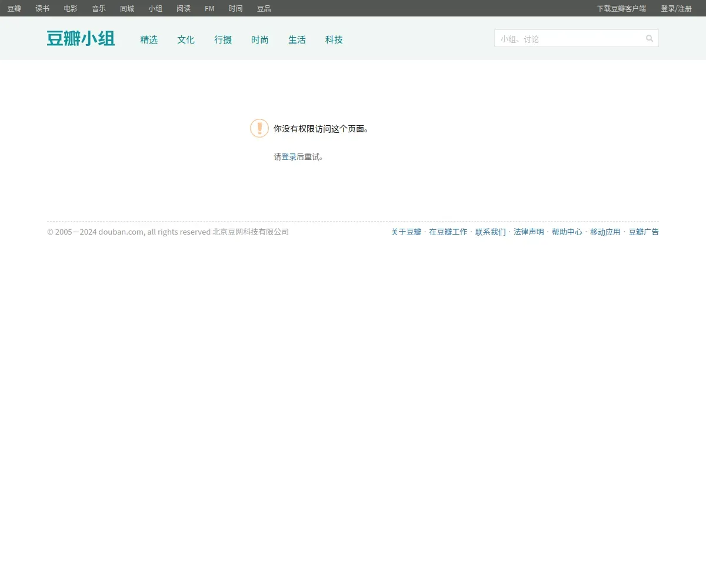Open 阅读 from the top bar
The height and width of the screenshot is (588, 706).
pos(184,8)
